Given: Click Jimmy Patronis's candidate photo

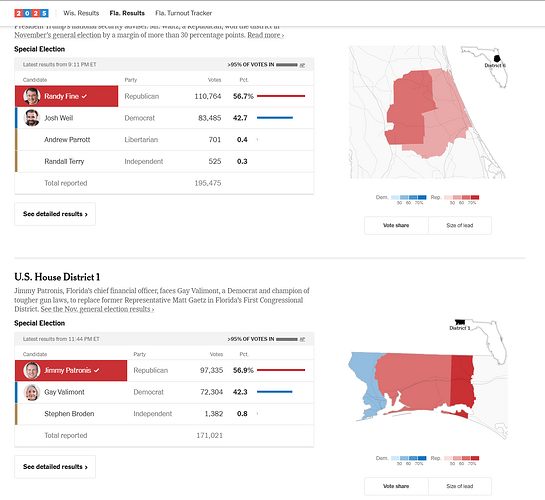Looking at the screenshot, I should [x=32, y=370].
